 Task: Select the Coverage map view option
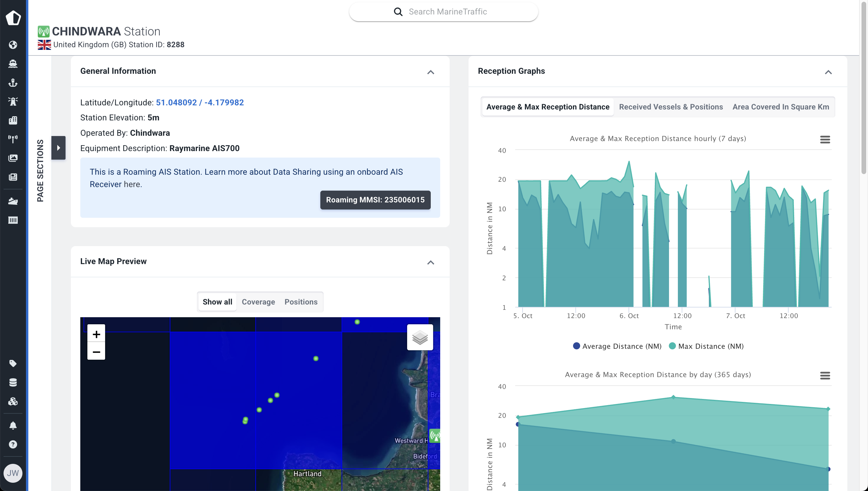point(258,302)
